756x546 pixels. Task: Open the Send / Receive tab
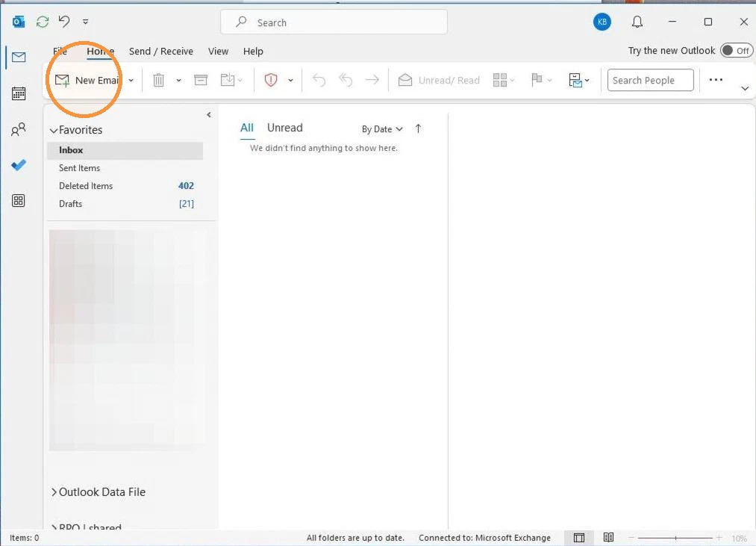[161, 52]
